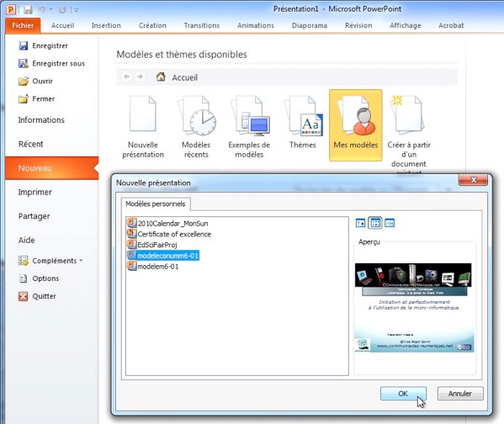Click the back navigation arrow in templates bar

pos(127,77)
